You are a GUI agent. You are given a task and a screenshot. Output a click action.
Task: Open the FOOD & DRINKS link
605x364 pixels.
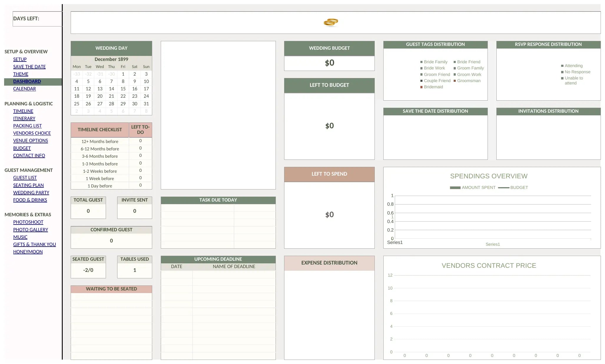tap(30, 200)
